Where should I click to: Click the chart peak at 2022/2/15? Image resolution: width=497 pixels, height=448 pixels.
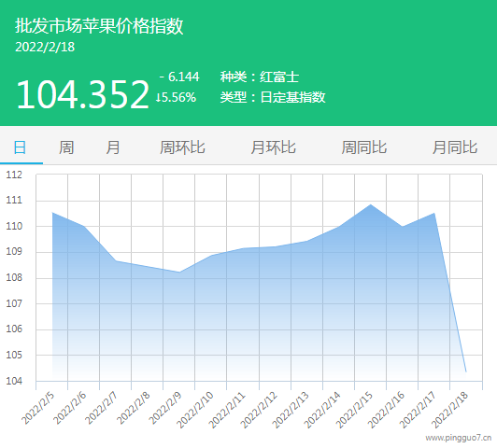click(371, 204)
